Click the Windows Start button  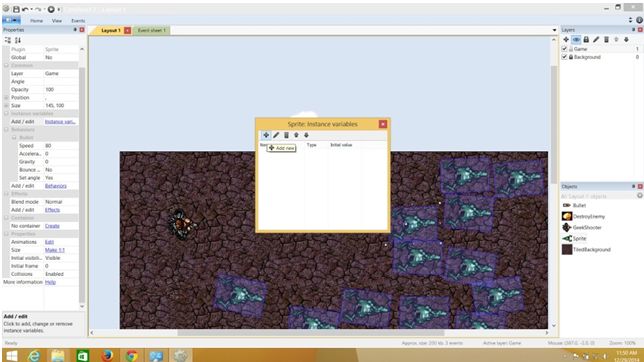pos(12,355)
